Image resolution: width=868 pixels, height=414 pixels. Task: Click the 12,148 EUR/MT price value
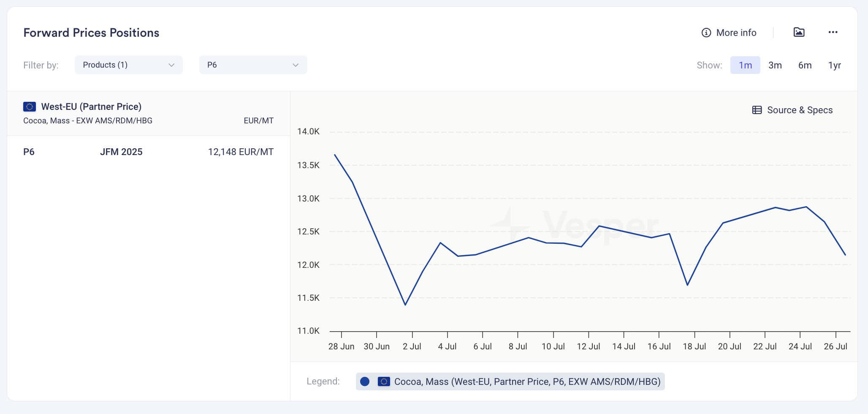point(241,152)
